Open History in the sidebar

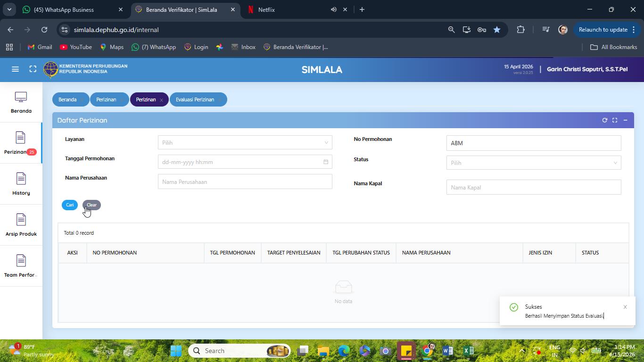(21, 184)
